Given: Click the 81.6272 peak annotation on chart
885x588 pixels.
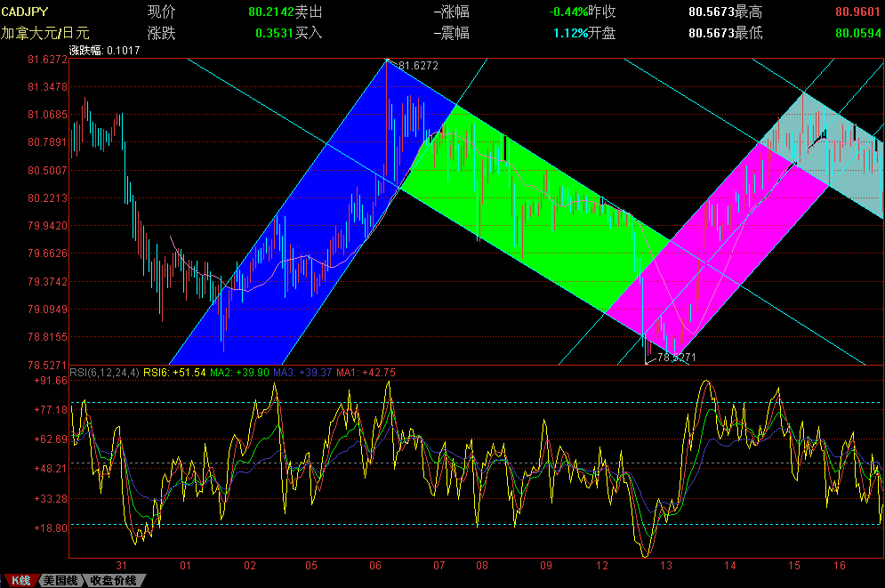Looking at the screenshot, I should (x=418, y=66).
